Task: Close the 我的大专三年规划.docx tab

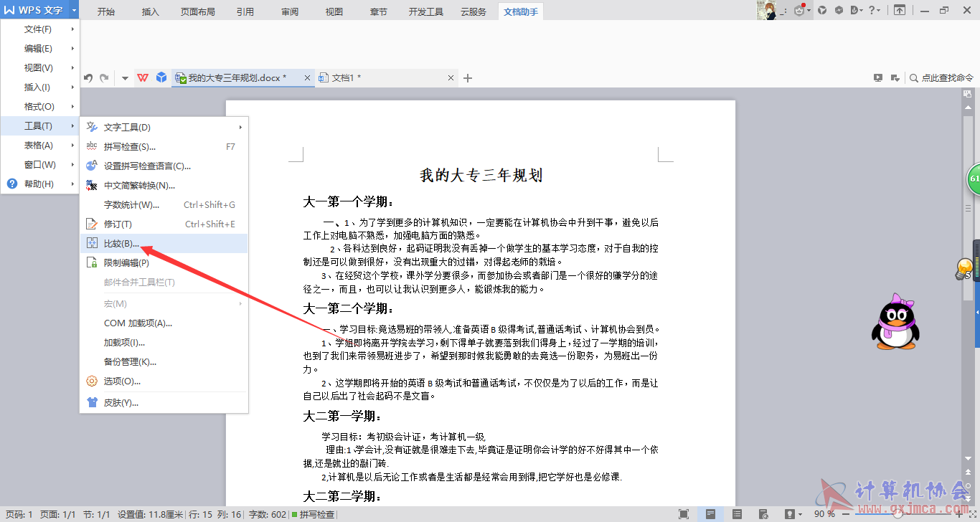Action: [x=308, y=78]
